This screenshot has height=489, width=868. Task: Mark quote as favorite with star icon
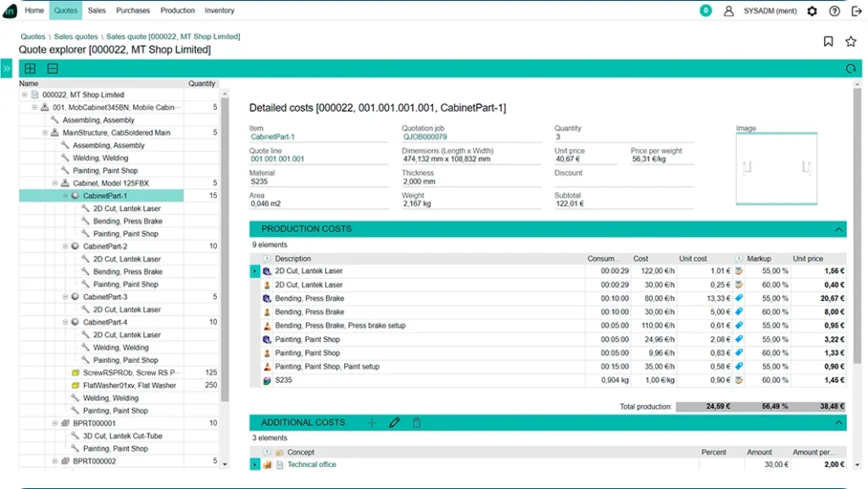(850, 42)
